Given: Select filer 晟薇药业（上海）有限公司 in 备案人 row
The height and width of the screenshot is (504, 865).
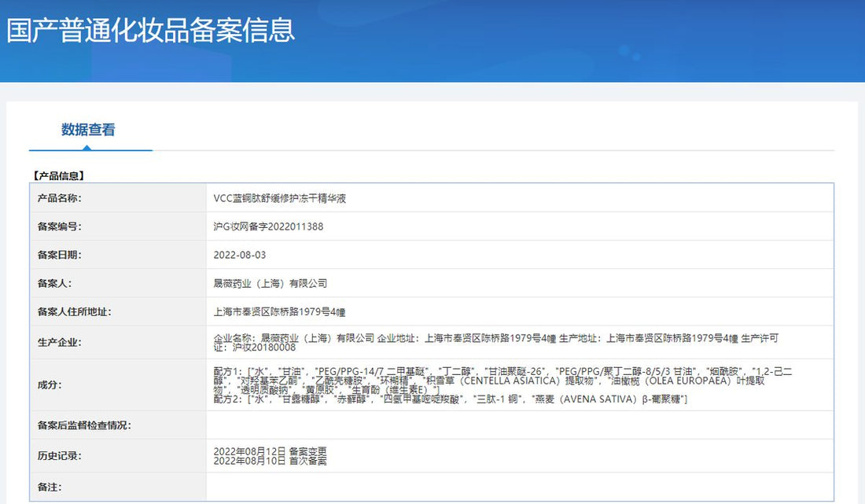Looking at the screenshot, I should pyautogui.click(x=271, y=283).
